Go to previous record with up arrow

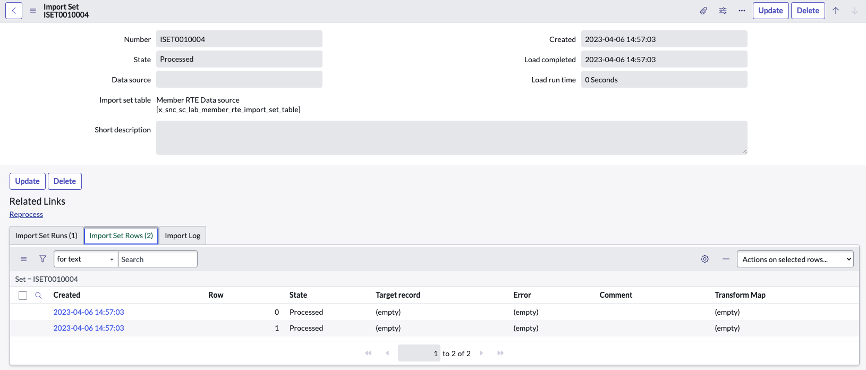(836, 10)
